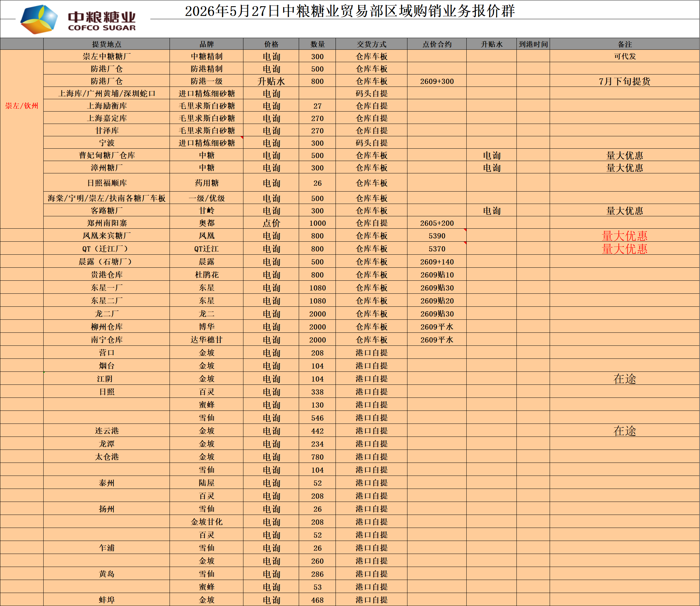This screenshot has width=700, height=606.
Task: Click the 客路糖厂 location cell
Action: pyautogui.click(x=106, y=210)
